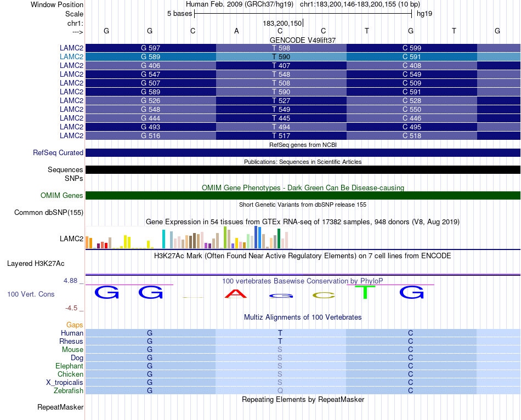The image size is (521, 420).
Task: Click codon T 549 in LAMC2 transcript
Action: point(281,109)
